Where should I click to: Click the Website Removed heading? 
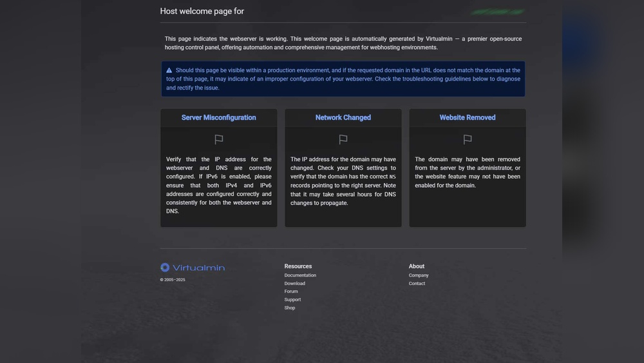click(468, 117)
